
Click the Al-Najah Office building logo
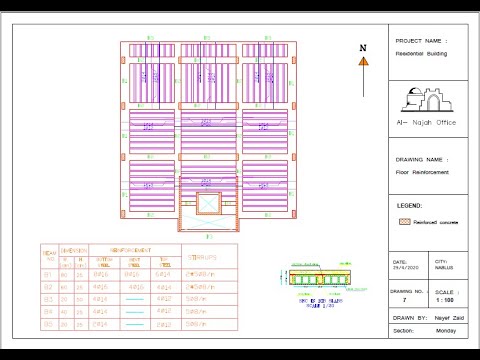click(x=427, y=99)
